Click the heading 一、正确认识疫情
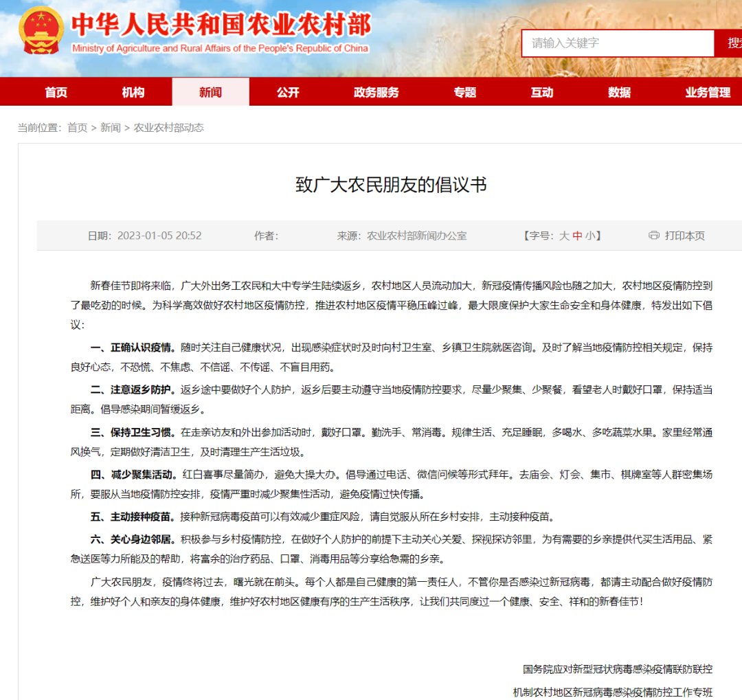 [133, 348]
